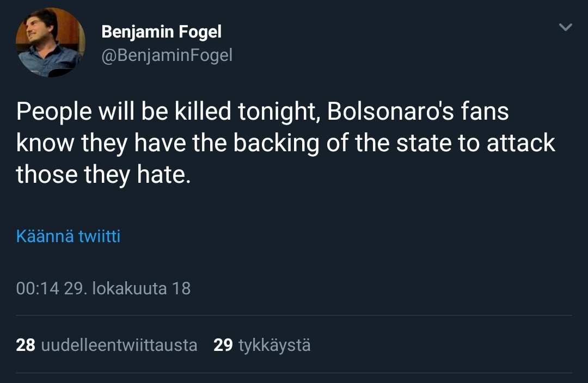Click the retweet count number 28
Viewport: 588px width, 383px height.
click(26, 345)
